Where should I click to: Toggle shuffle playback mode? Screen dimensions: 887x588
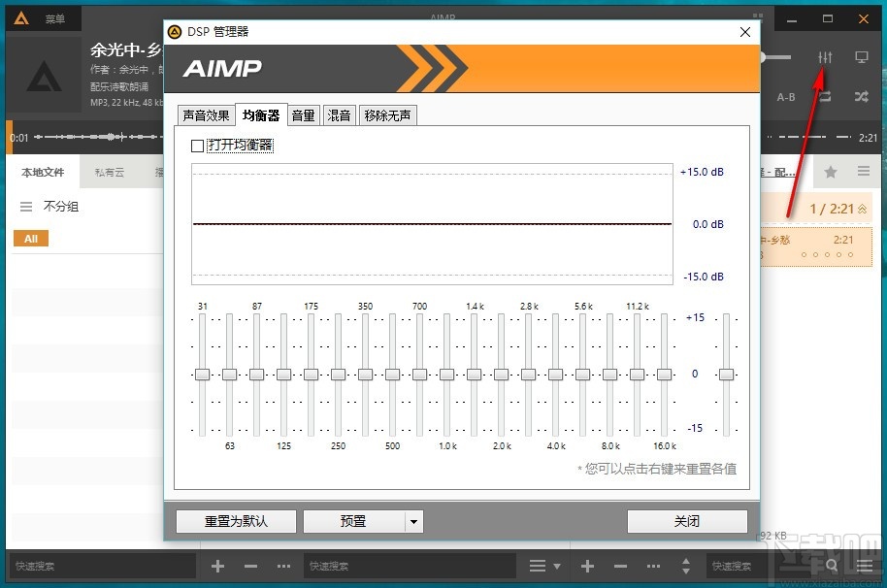(860, 96)
